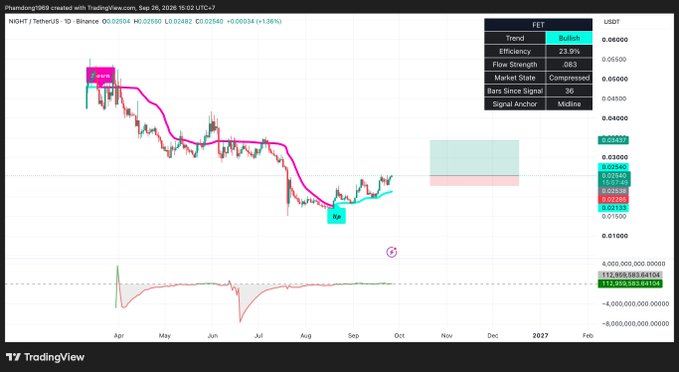Click the green 0.03437 target price tag
This screenshot has height=372, width=679.
click(614, 140)
